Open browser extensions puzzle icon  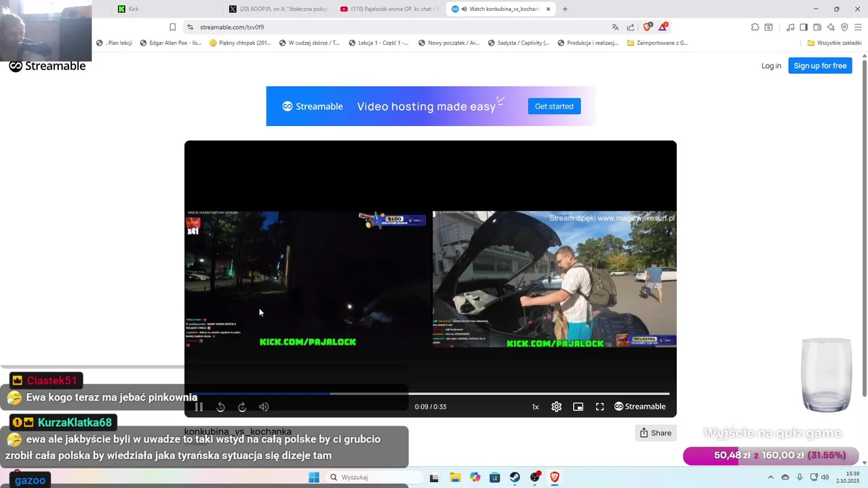pyautogui.click(x=755, y=27)
